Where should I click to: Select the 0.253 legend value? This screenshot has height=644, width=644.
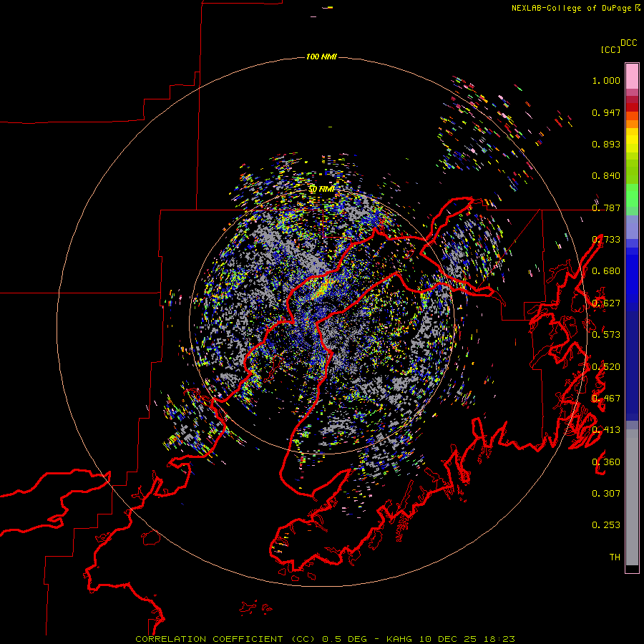606,525
